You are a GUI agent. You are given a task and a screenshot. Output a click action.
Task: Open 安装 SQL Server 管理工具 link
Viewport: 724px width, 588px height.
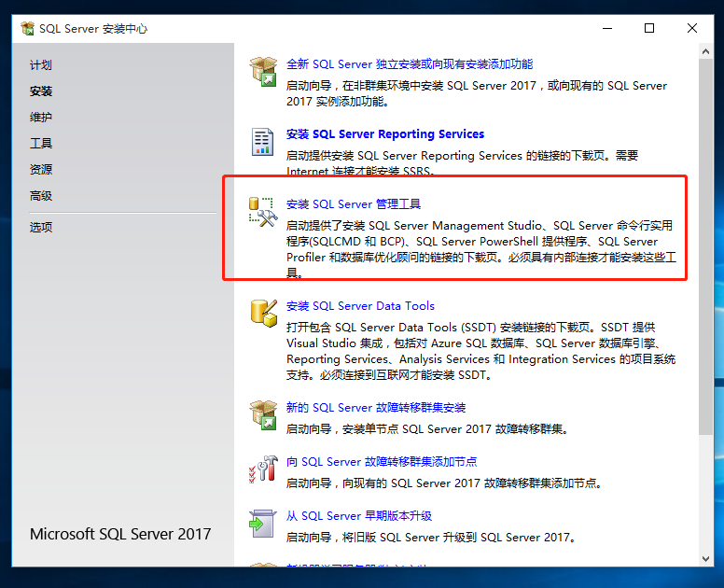pos(354,203)
